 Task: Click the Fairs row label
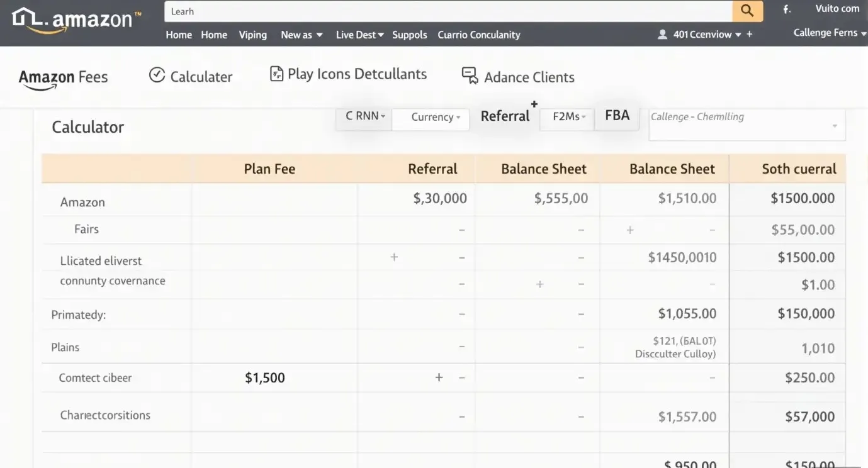86,229
